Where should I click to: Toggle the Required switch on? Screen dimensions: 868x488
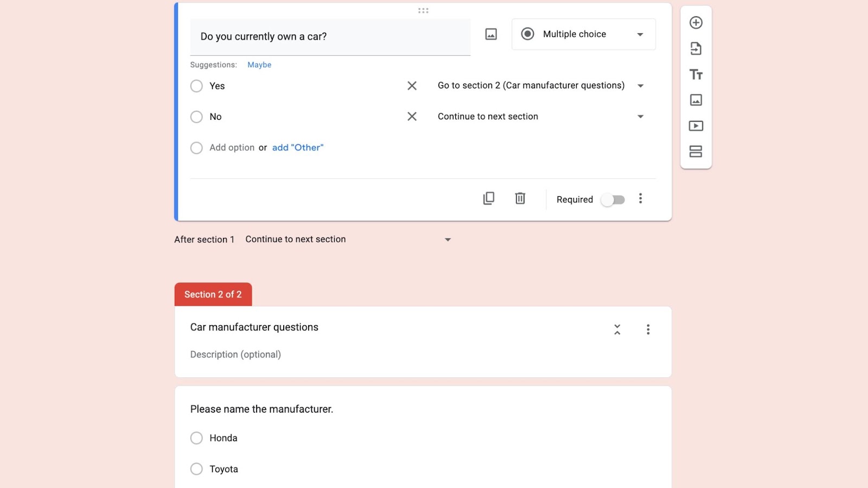click(613, 200)
